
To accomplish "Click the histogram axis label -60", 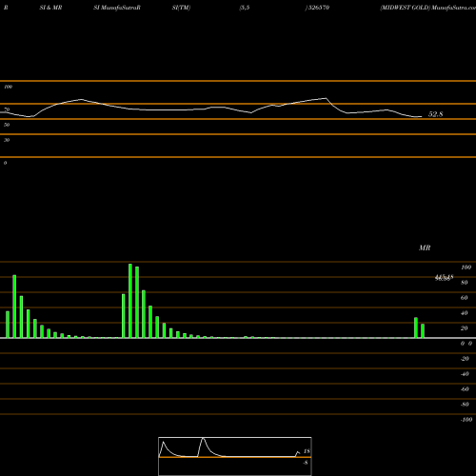I will (465, 389).
